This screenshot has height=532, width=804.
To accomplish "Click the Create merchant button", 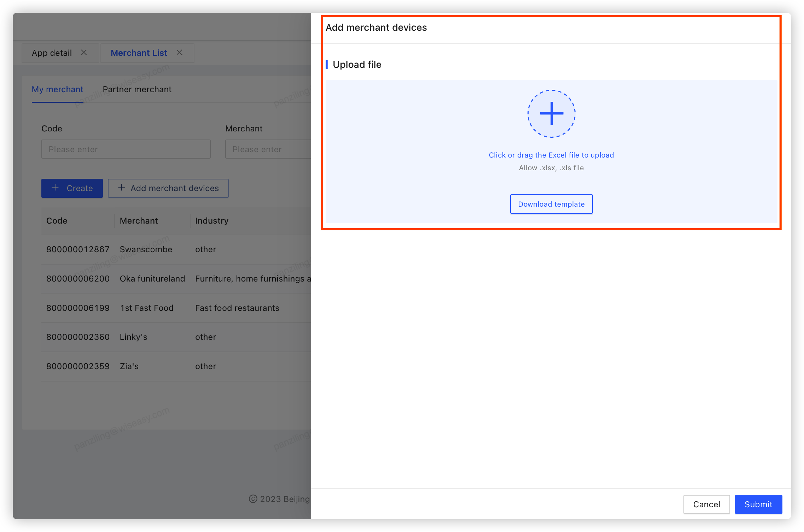I will [x=72, y=188].
